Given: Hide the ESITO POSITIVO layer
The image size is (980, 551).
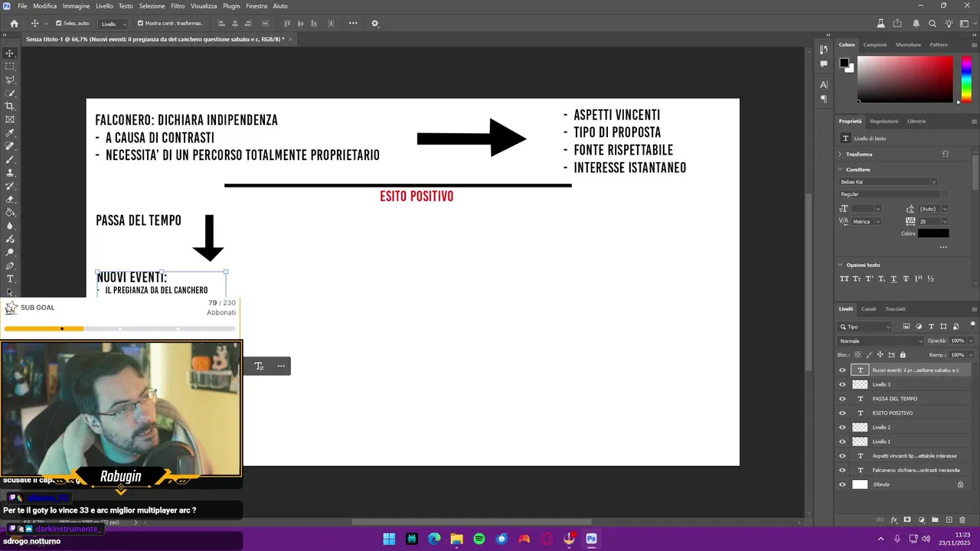Looking at the screenshot, I should tap(842, 413).
